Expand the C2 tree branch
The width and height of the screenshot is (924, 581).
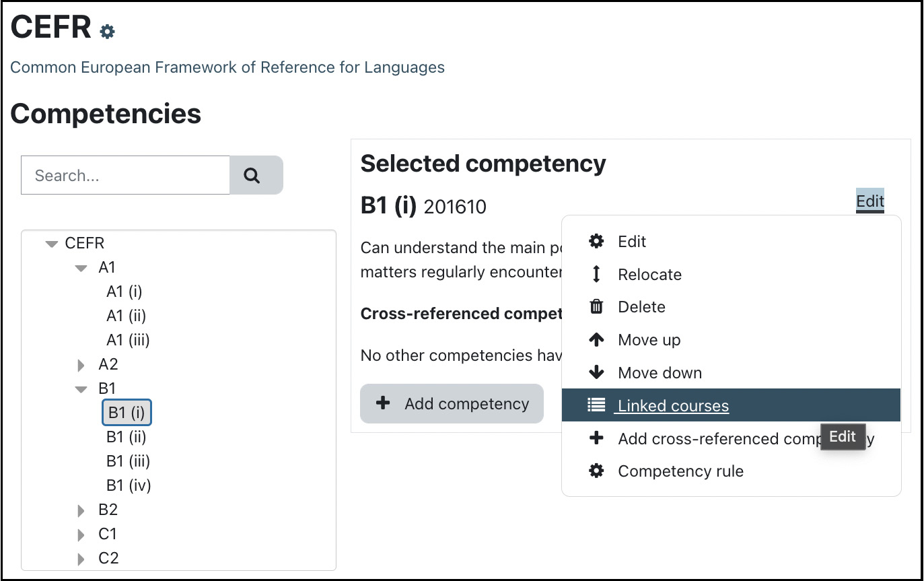(x=81, y=559)
